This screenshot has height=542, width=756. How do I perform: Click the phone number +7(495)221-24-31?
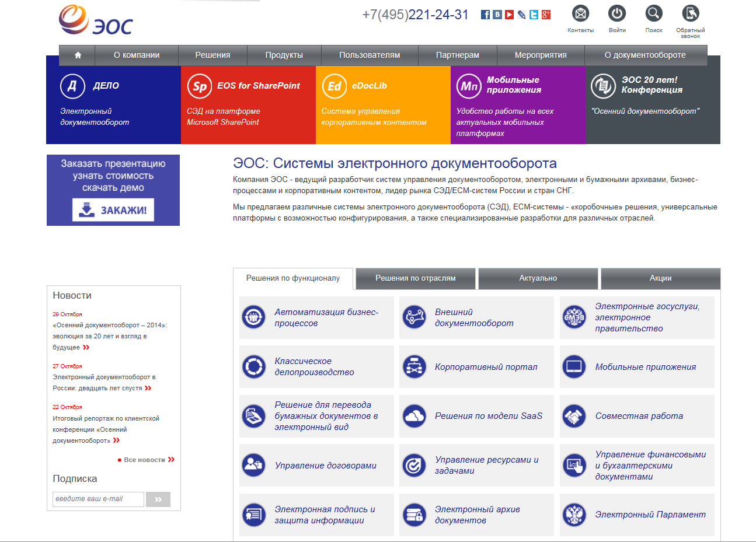[x=415, y=15]
